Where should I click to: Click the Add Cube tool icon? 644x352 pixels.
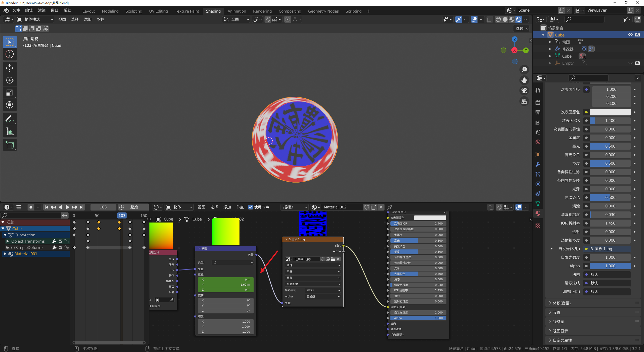[10, 145]
